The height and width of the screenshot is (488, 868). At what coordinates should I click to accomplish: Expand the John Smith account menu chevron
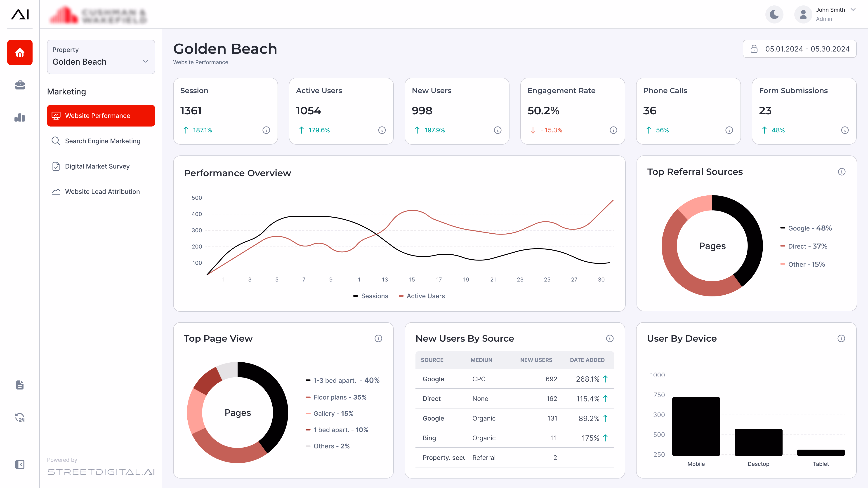click(853, 10)
